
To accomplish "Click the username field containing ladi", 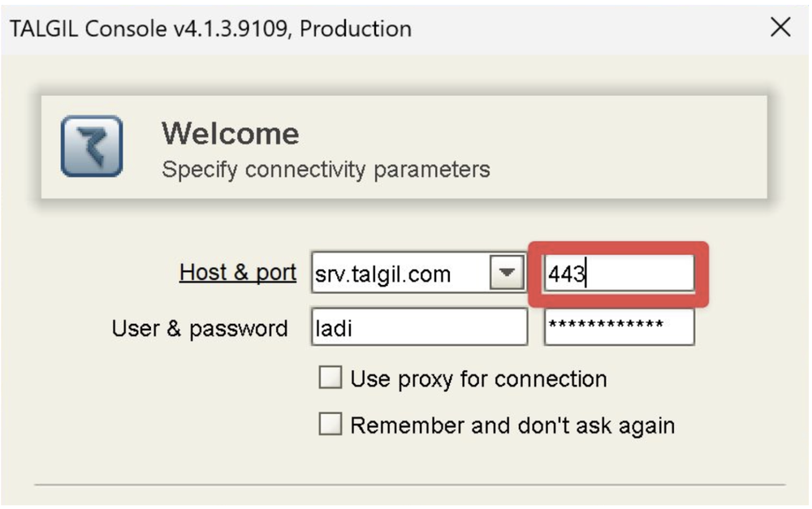I will (419, 326).
